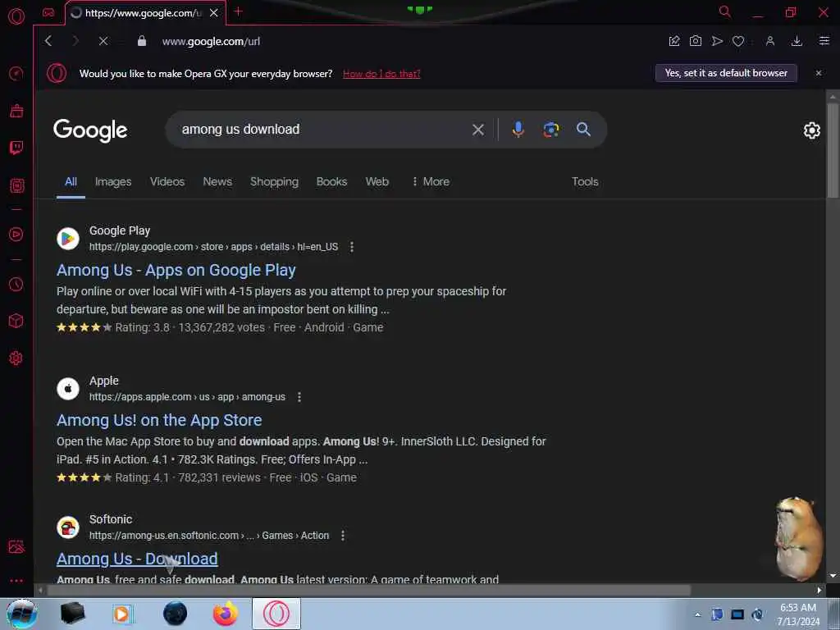The width and height of the screenshot is (840, 630).
Task: Go back to the previous page
Action: pyautogui.click(x=48, y=41)
